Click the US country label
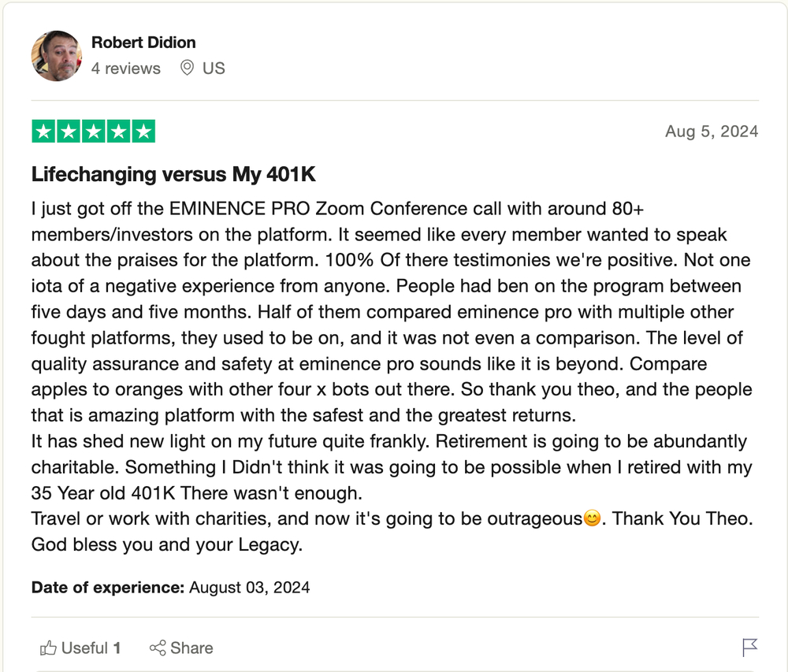The height and width of the screenshot is (672, 788). point(214,69)
